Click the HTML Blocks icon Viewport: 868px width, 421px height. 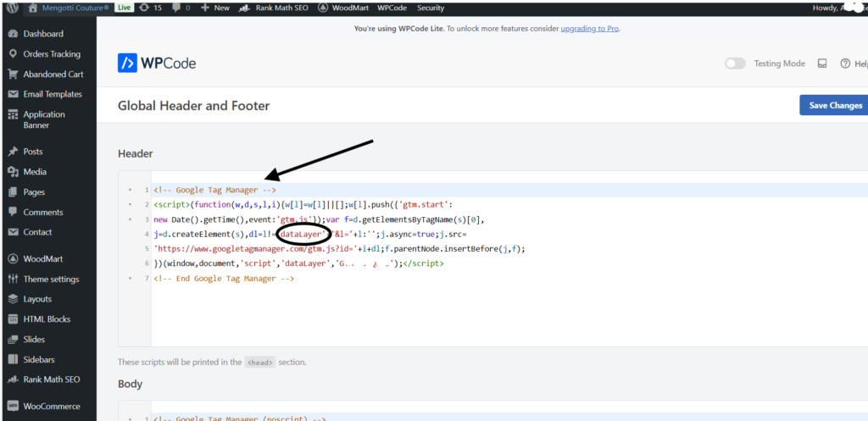click(14, 319)
